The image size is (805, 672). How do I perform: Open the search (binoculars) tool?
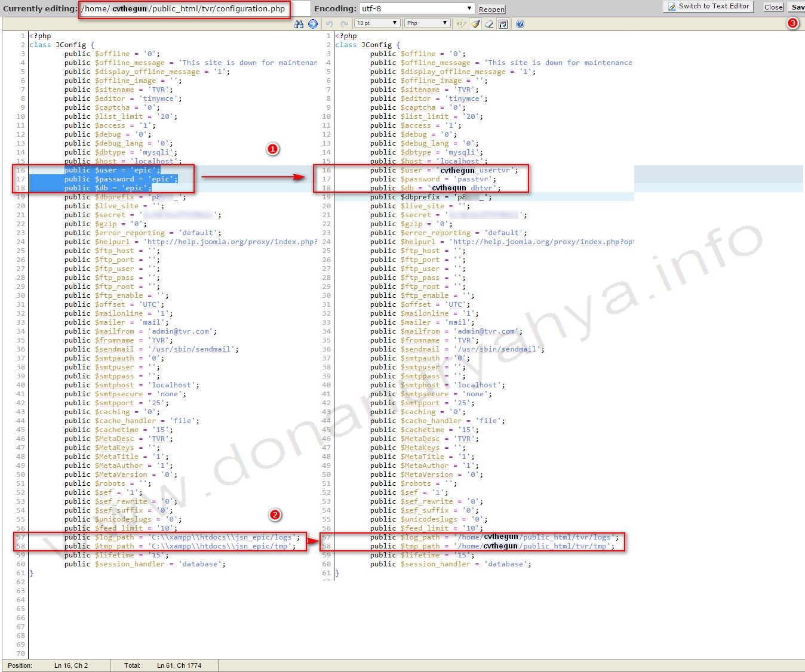pyautogui.click(x=299, y=24)
